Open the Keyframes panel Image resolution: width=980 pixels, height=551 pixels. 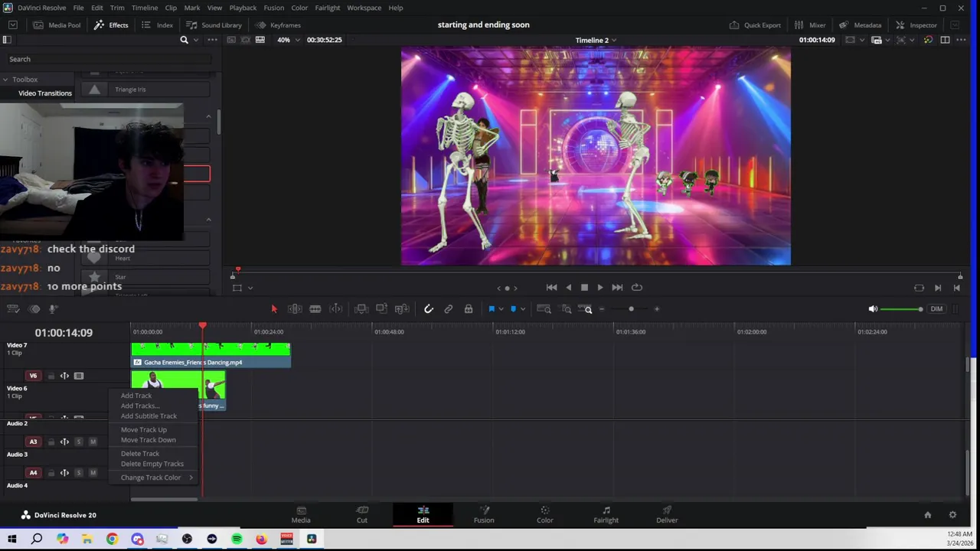pos(278,25)
